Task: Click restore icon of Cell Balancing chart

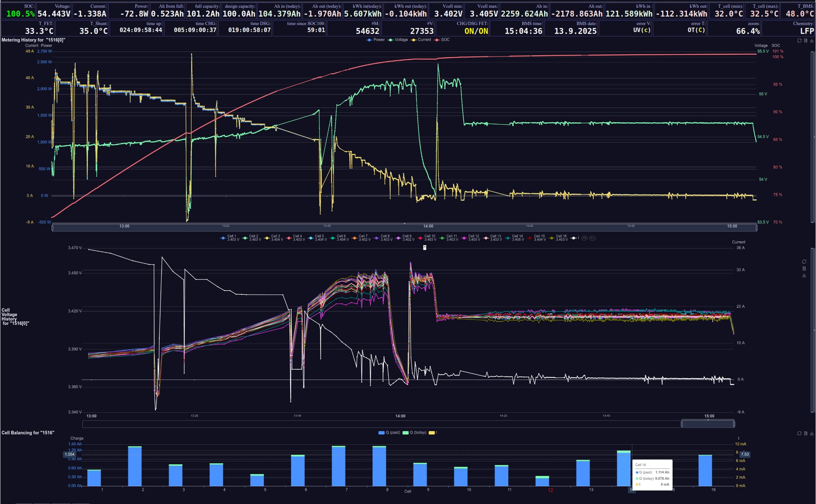Action: [x=799, y=433]
